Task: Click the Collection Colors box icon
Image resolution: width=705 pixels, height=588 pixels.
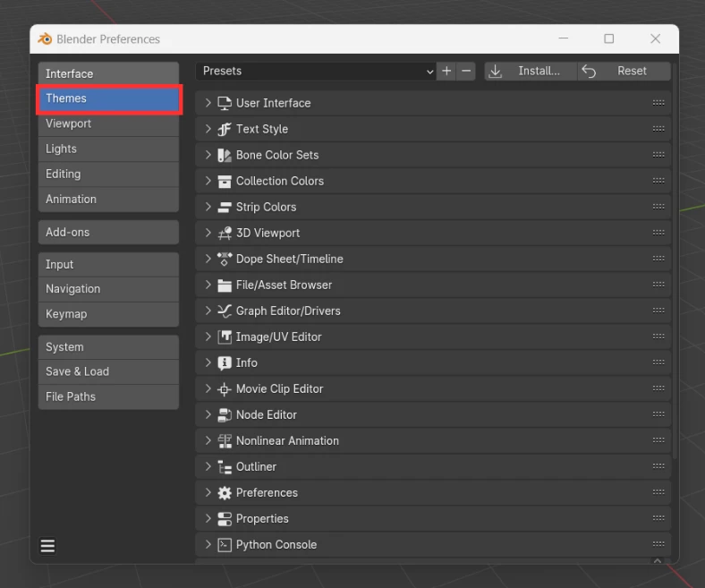Action: 225,182
